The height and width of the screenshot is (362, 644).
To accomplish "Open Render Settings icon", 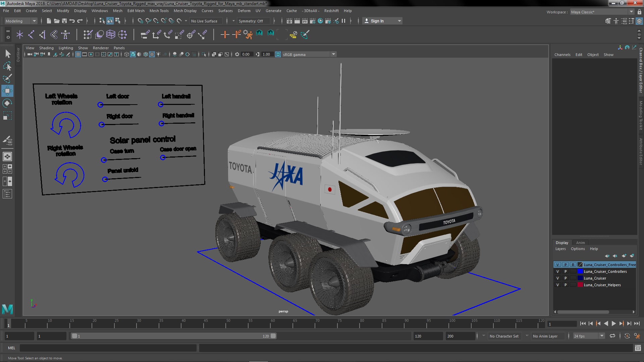I will (x=313, y=21).
